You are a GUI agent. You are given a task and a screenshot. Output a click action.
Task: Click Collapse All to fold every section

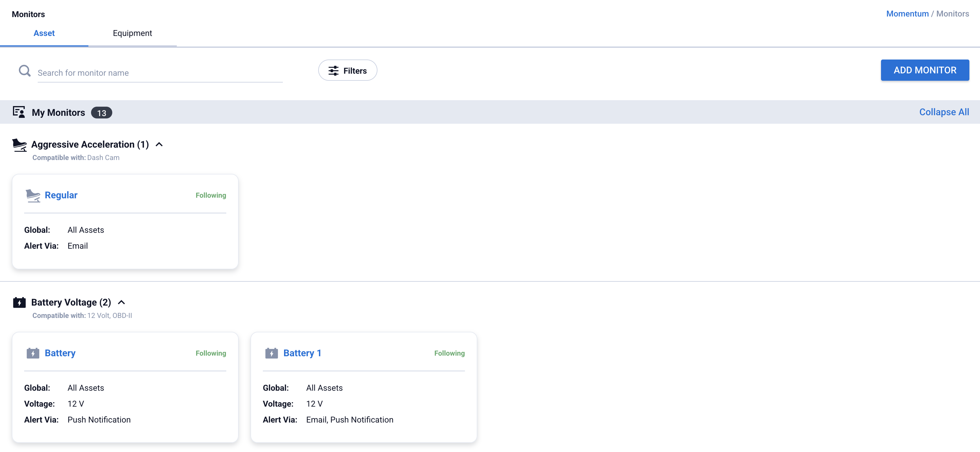(944, 112)
